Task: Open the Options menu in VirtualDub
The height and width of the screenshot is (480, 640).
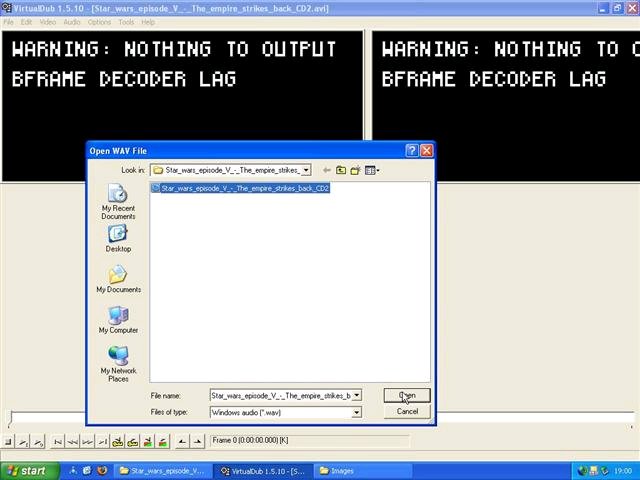Action: [x=99, y=22]
